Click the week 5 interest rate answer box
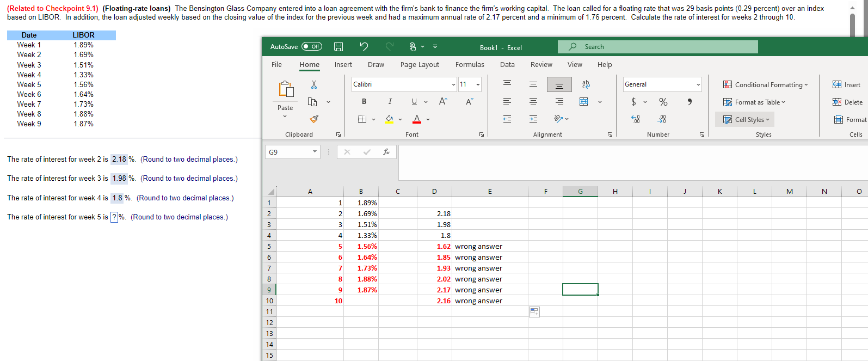This screenshot has height=361, width=868. click(x=114, y=217)
